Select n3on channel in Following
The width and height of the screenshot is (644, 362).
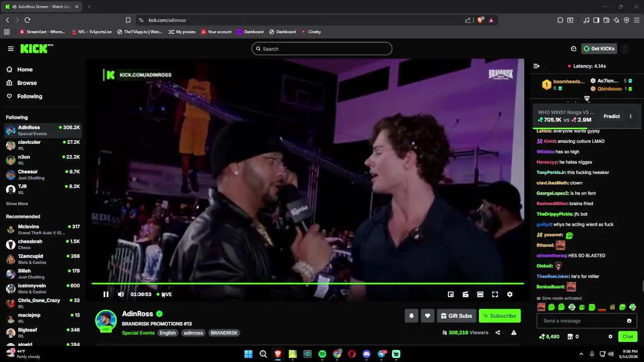[x=43, y=160]
